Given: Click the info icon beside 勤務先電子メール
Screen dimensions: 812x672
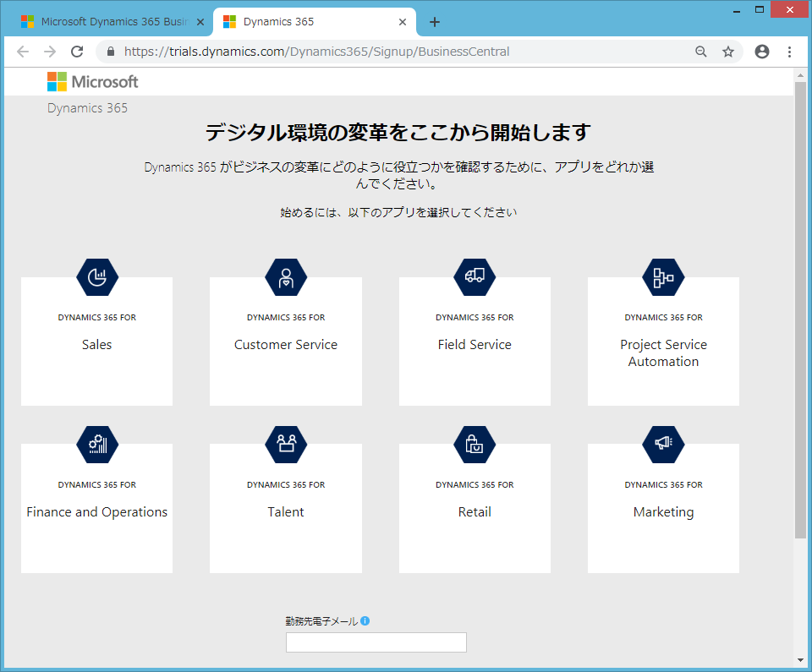Looking at the screenshot, I should pyautogui.click(x=365, y=620).
